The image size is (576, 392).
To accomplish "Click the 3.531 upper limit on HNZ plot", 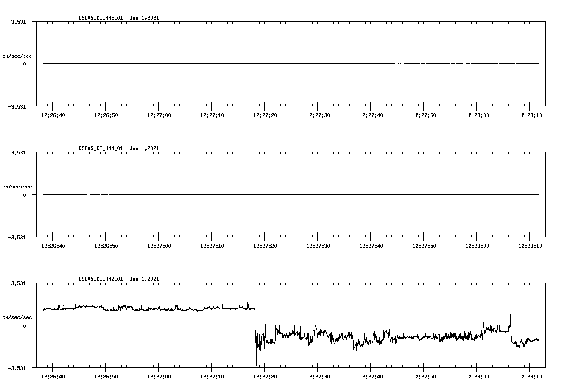I will 18,283.
